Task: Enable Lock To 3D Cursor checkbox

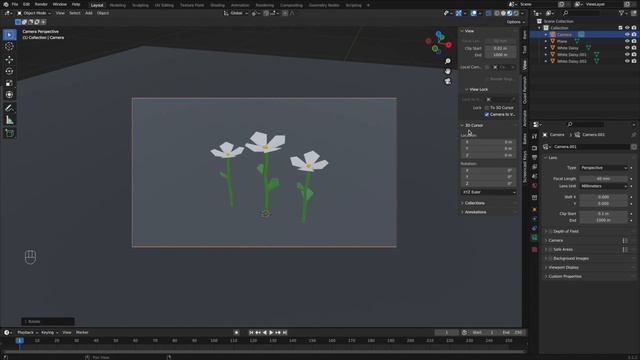Action: click(487, 108)
